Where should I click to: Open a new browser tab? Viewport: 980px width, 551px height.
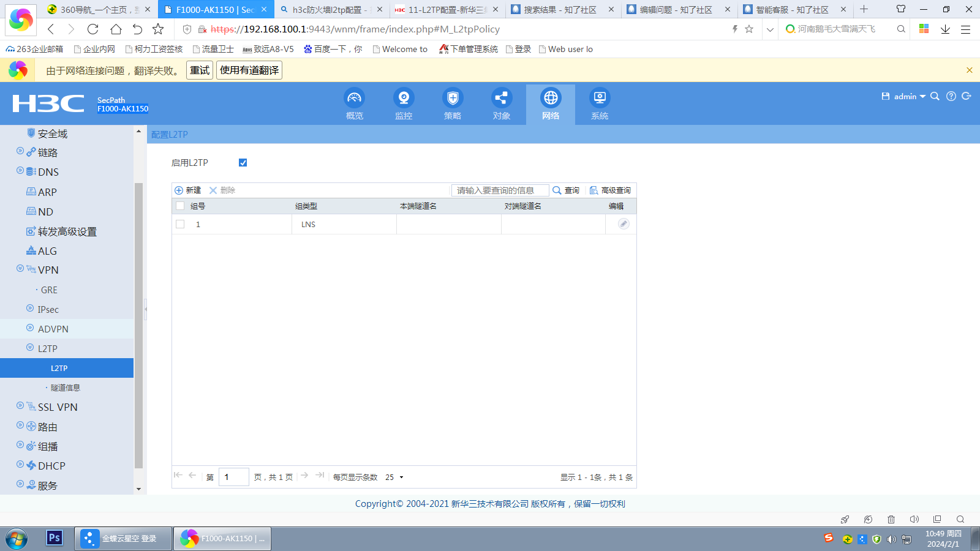[x=864, y=9]
